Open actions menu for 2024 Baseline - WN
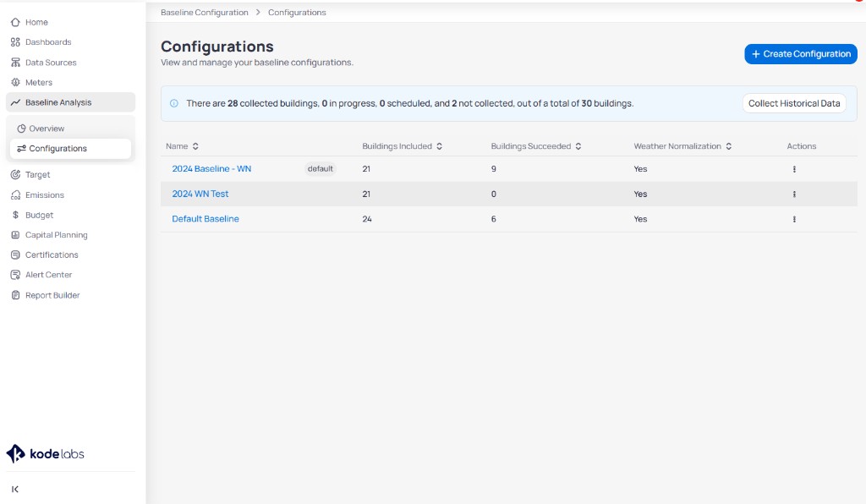 (x=794, y=169)
